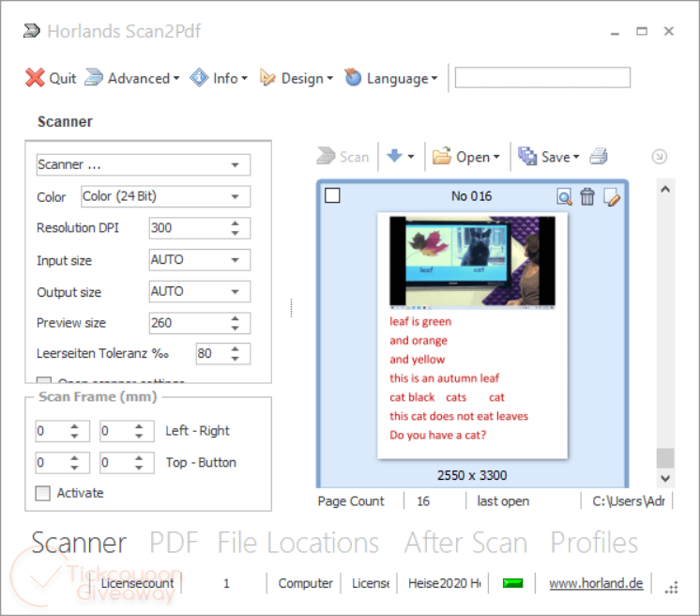Click the scrollbar up arrow in page list
Screen dimensions: 700x616
coord(665,189)
